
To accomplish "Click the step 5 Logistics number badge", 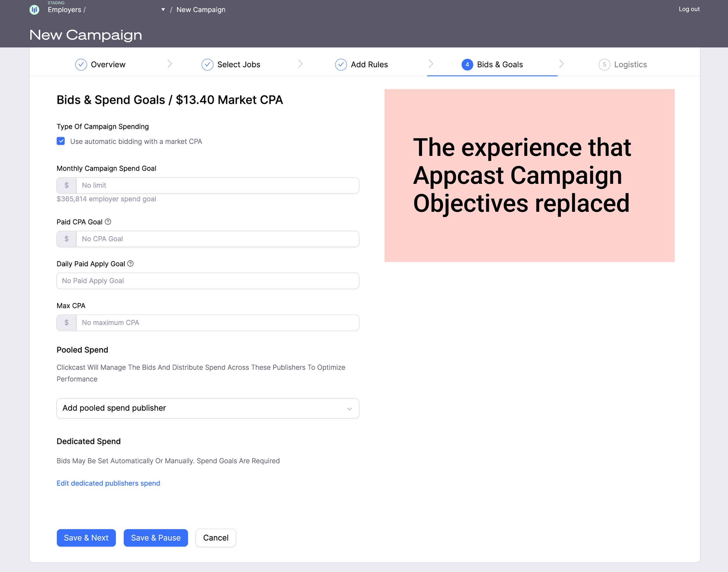I will [x=604, y=65].
